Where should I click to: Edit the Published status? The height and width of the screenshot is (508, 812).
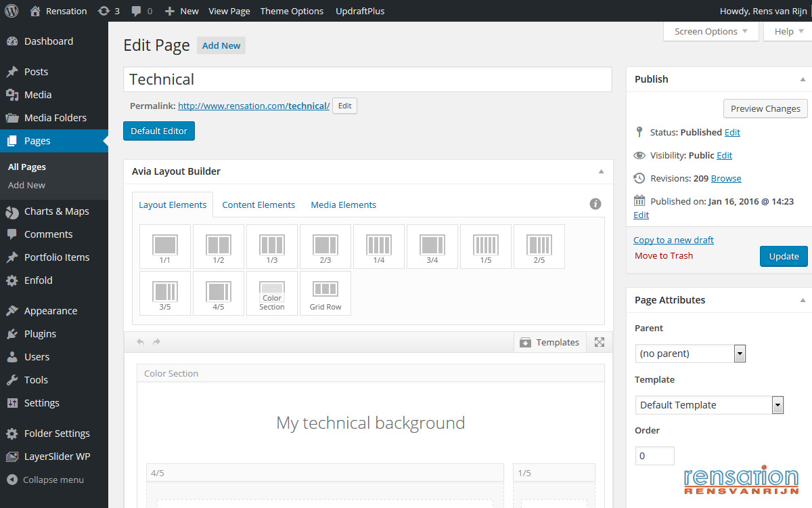732,132
